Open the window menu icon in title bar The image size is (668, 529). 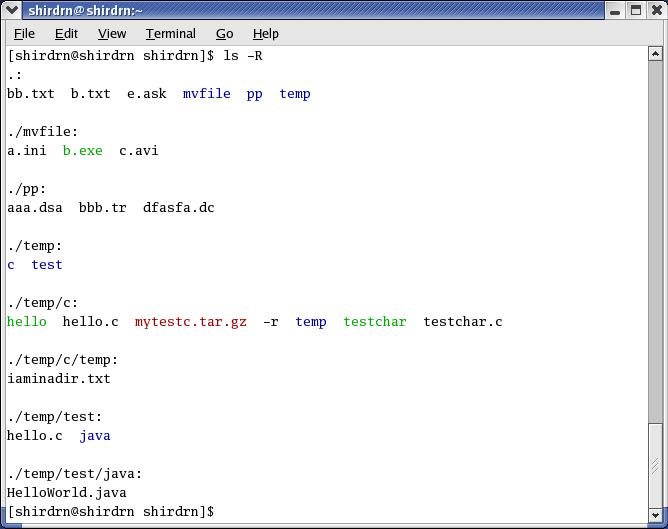point(13,10)
